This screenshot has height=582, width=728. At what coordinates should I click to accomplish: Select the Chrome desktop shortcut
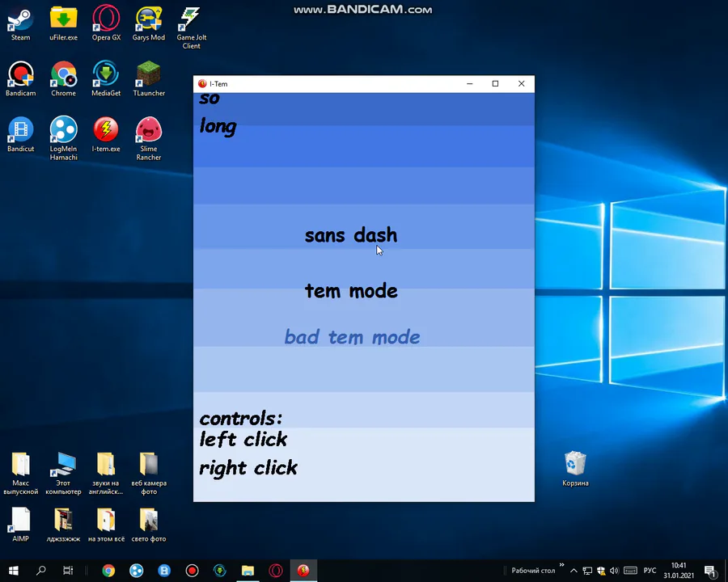64,79
